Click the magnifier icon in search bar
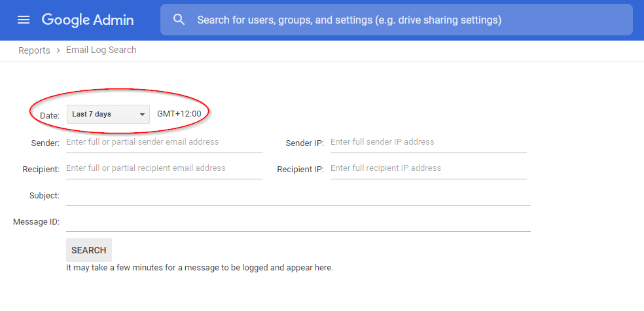 tap(179, 20)
